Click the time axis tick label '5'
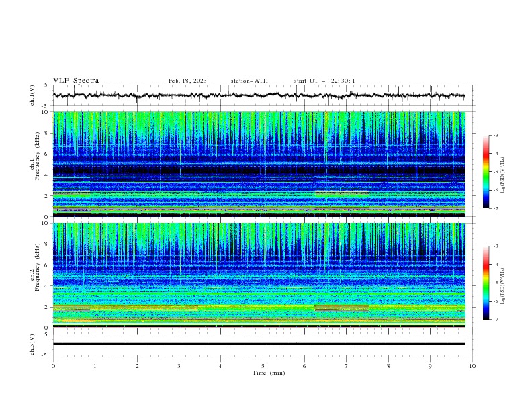Screen dimensions: 532x411 pos(263,366)
